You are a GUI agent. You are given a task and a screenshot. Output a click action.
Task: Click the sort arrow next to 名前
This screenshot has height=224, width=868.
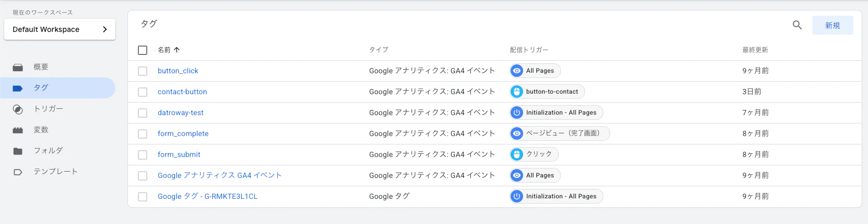pos(177,50)
